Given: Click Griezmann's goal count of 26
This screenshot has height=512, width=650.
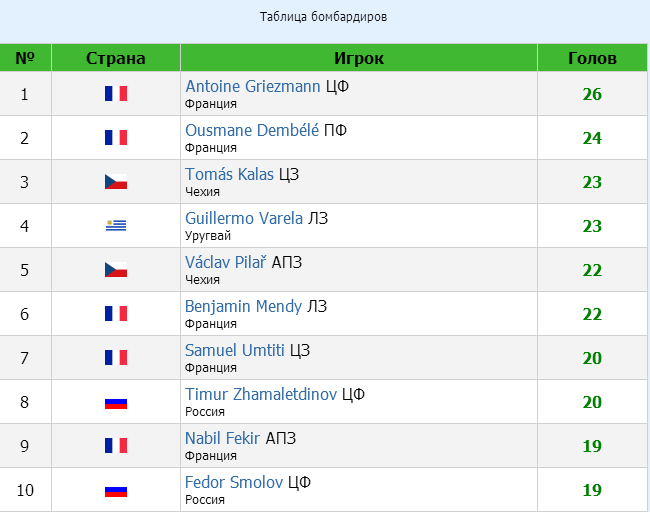Looking at the screenshot, I should pyautogui.click(x=592, y=94).
